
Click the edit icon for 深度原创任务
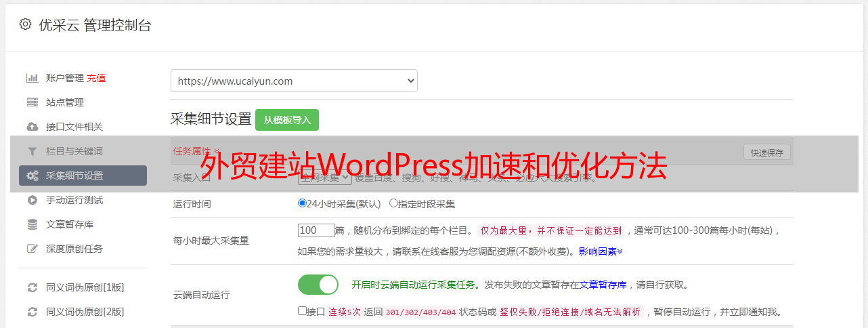pyautogui.click(x=32, y=249)
